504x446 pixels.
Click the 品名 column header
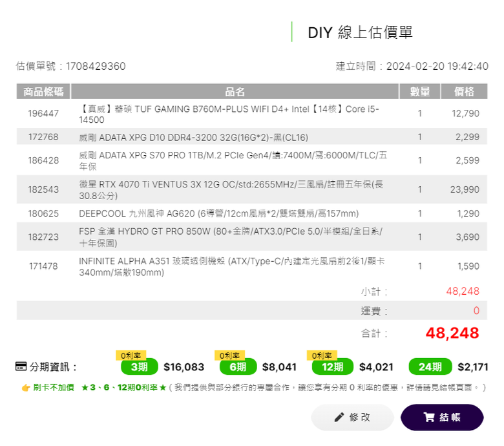(235, 91)
